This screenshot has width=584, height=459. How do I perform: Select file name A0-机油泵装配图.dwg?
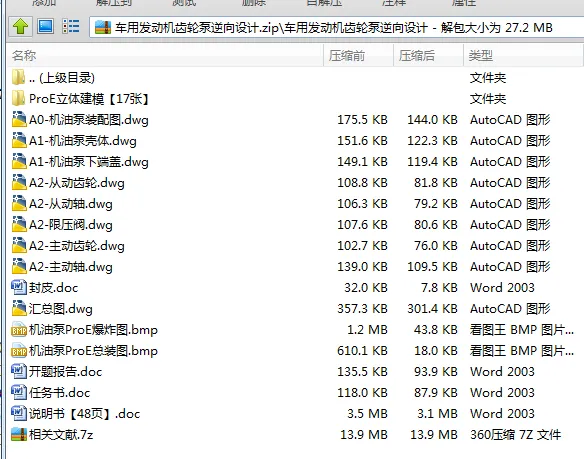pos(89,120)
